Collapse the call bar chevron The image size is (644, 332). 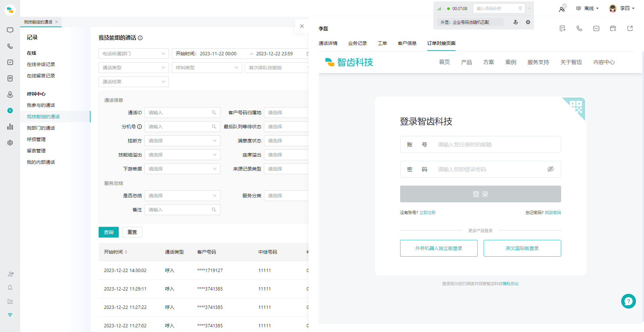[x=529, y=8]
